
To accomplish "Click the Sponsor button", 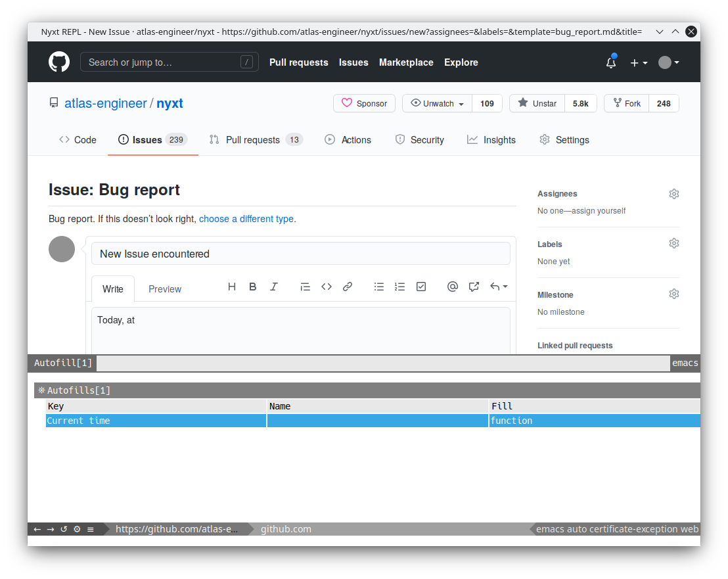I will [365, 104].
